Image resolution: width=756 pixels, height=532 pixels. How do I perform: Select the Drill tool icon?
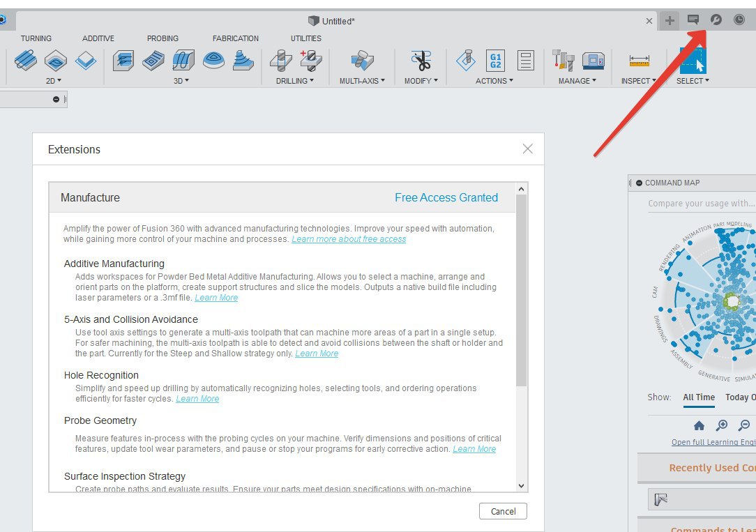280,61
